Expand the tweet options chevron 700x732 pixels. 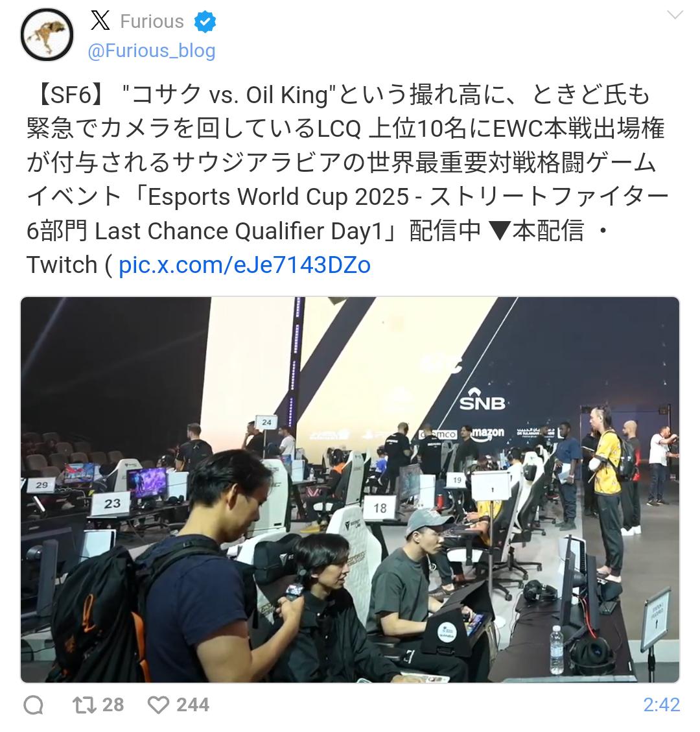(x=675, y=16)
